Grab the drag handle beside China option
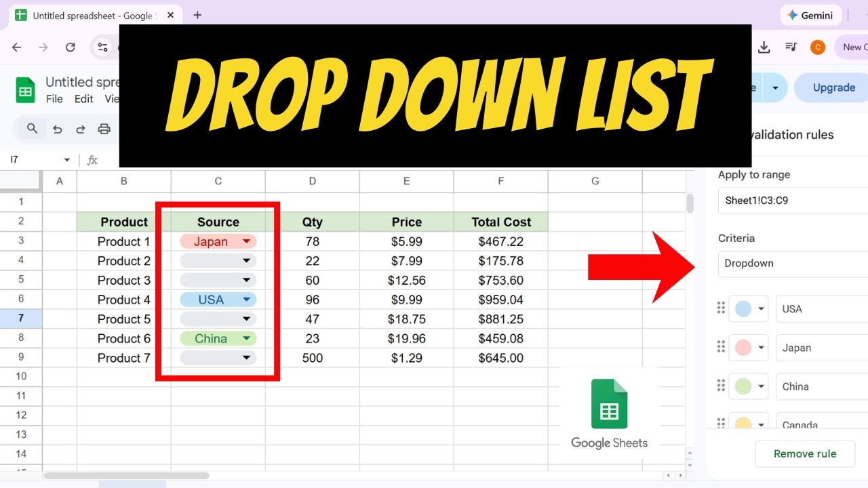This screenshot has width=868, height=488. click(721, 386)
